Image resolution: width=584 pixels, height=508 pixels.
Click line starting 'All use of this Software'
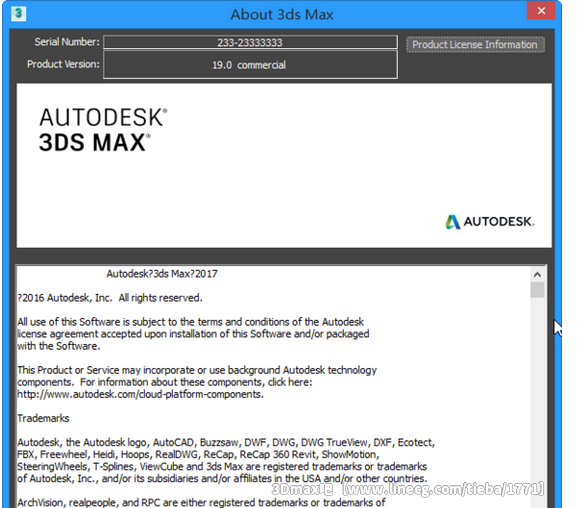click(191, 322)
